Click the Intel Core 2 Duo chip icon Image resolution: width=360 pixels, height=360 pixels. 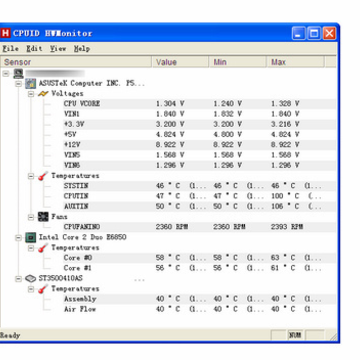pos(31,237)
